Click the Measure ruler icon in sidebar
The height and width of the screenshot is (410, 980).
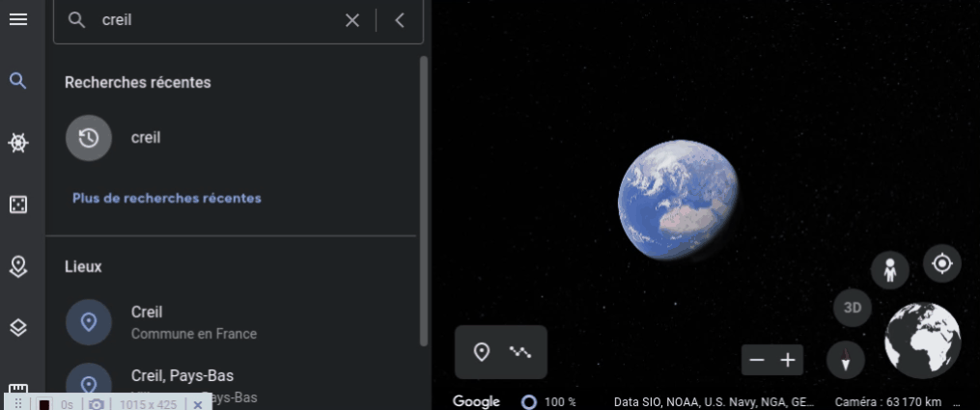(18, 388)
